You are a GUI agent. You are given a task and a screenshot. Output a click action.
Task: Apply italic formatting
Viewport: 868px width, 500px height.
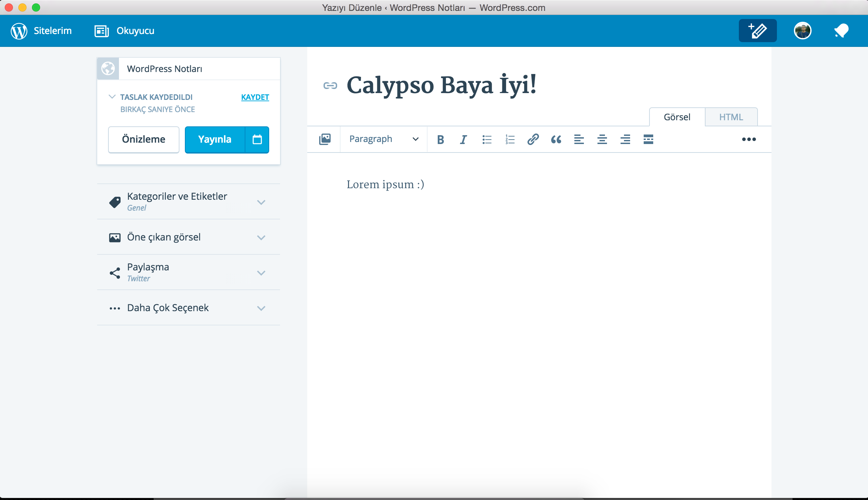463,139
